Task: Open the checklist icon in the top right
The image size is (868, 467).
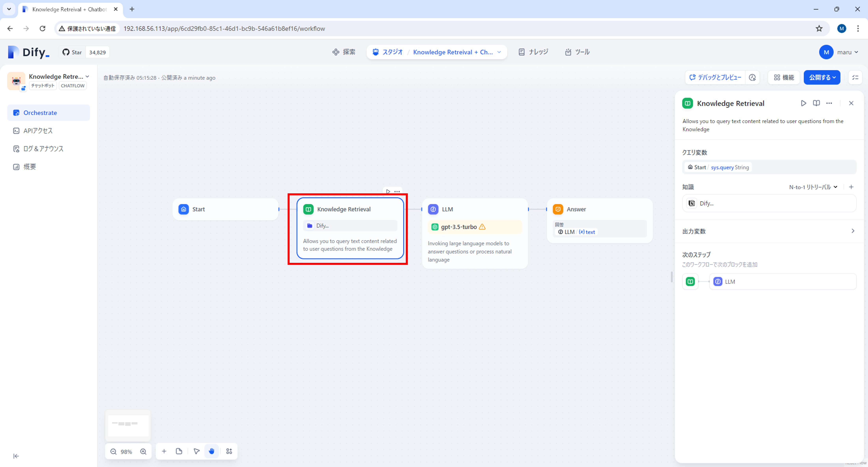Action: (x=855, y=78)
